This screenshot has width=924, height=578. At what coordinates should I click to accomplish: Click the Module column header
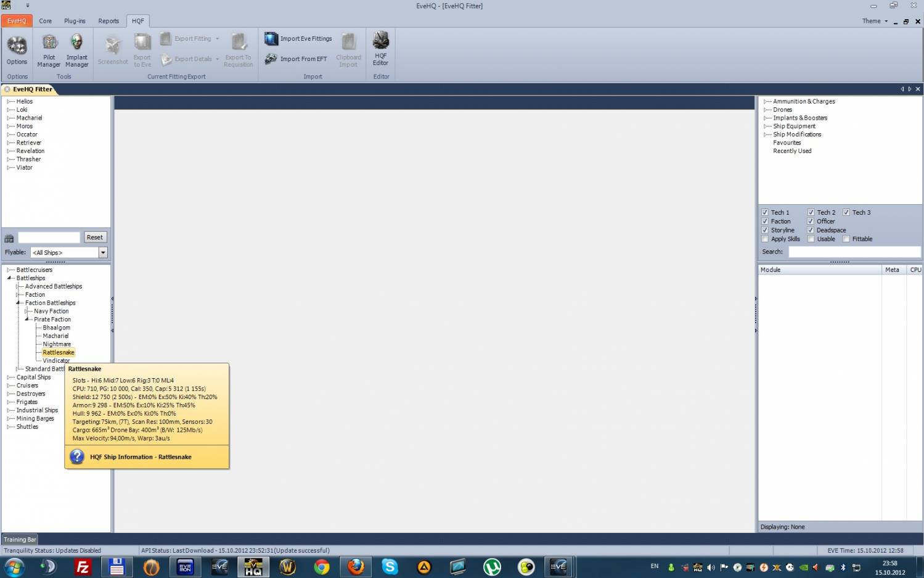pyautogui.click(x=820, y=270)
